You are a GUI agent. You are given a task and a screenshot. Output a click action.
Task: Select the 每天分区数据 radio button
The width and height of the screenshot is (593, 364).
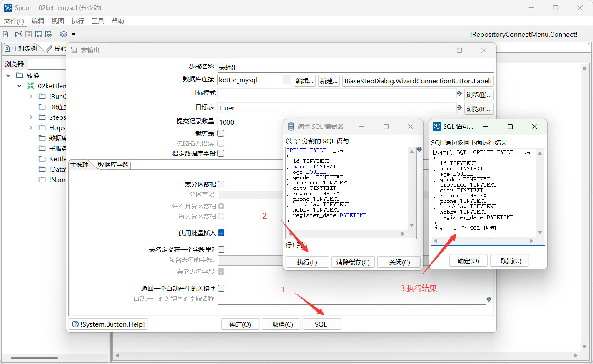pyautogui.click(x=221, y=216)
